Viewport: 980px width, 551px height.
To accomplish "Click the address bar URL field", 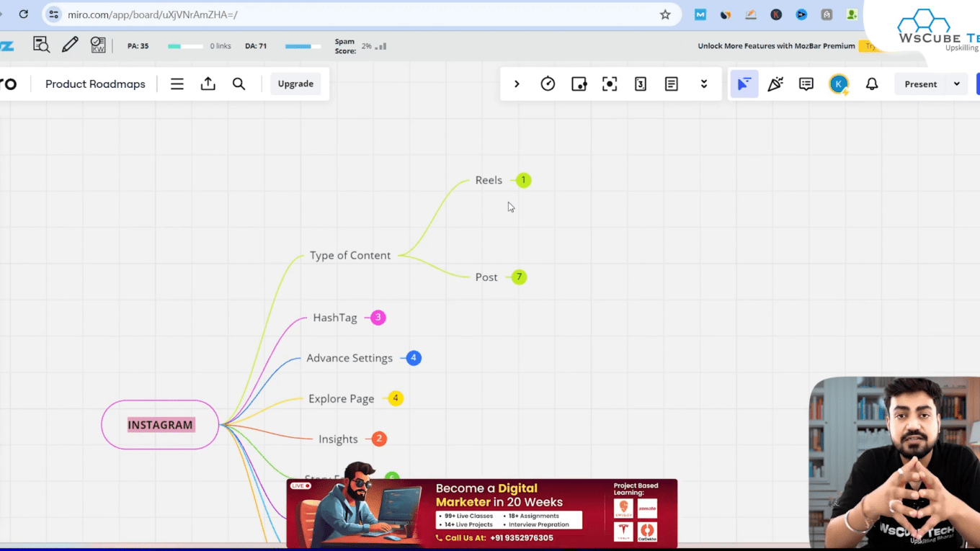I will [x=360, y=14].
